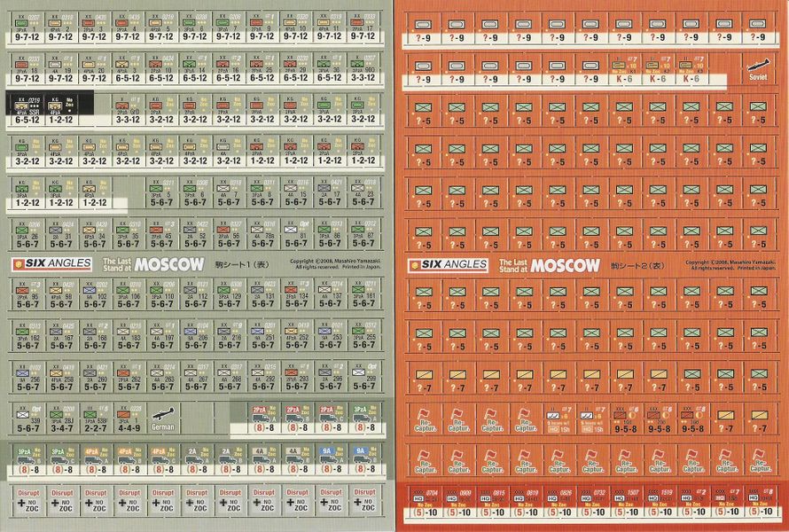Select the black 1-2-12 No ZOC counter
The image size is (789, 532).
pos(60,110)
